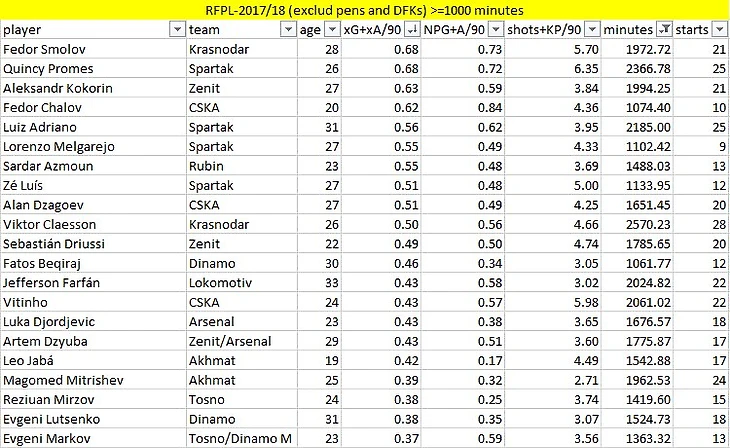The width and height of the screenshot is (730, 448).
Task: Click the player header cell text
Action: pyautogui.click(x=22, y=30)
